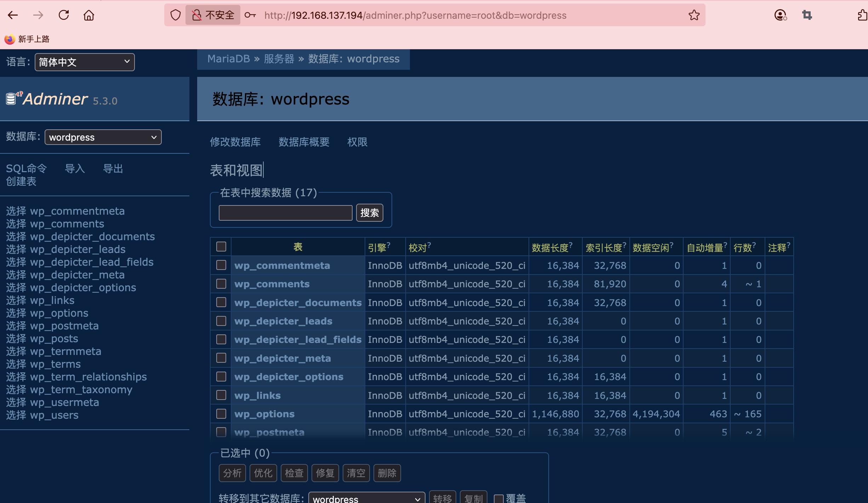Open the wp_options table link
This screenshot has width=868, height=503.
264,414
